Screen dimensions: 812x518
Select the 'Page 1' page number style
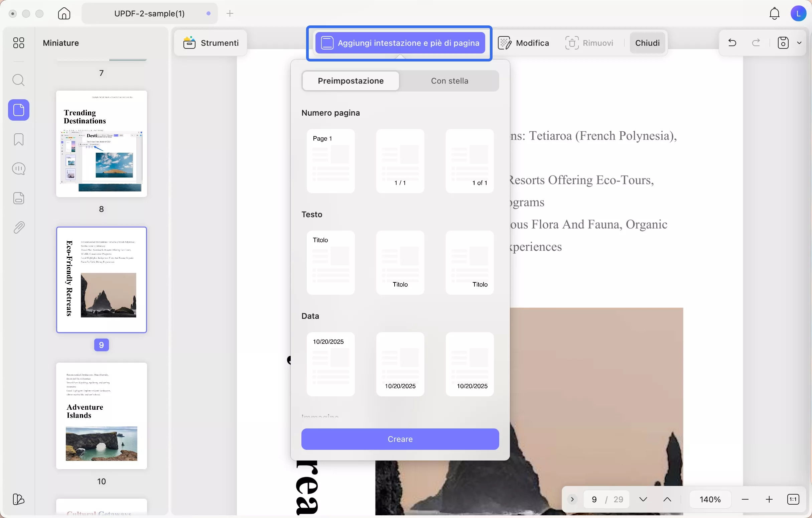331,161
